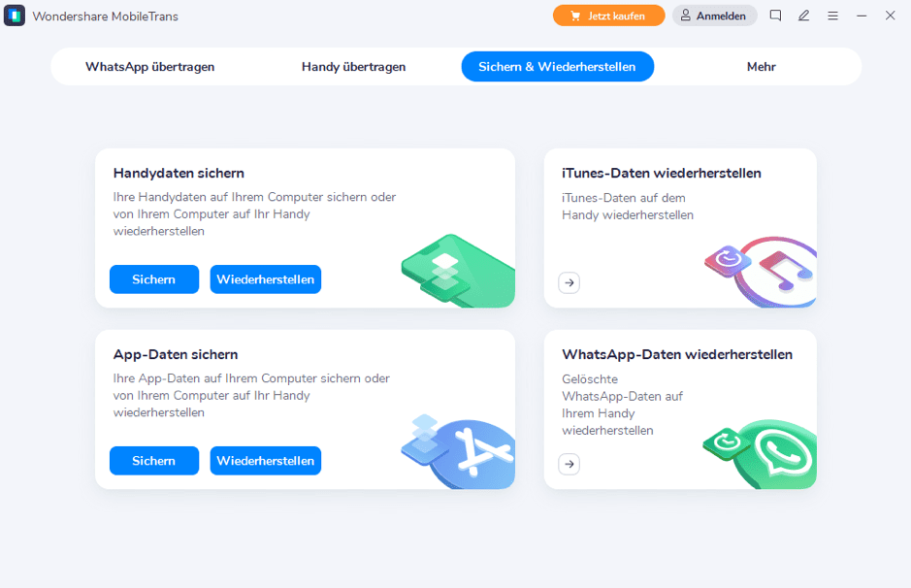Click Wiederherstellen under Handydaten sichern
This screenshot has width=911, height=588.
coord(266,279)
